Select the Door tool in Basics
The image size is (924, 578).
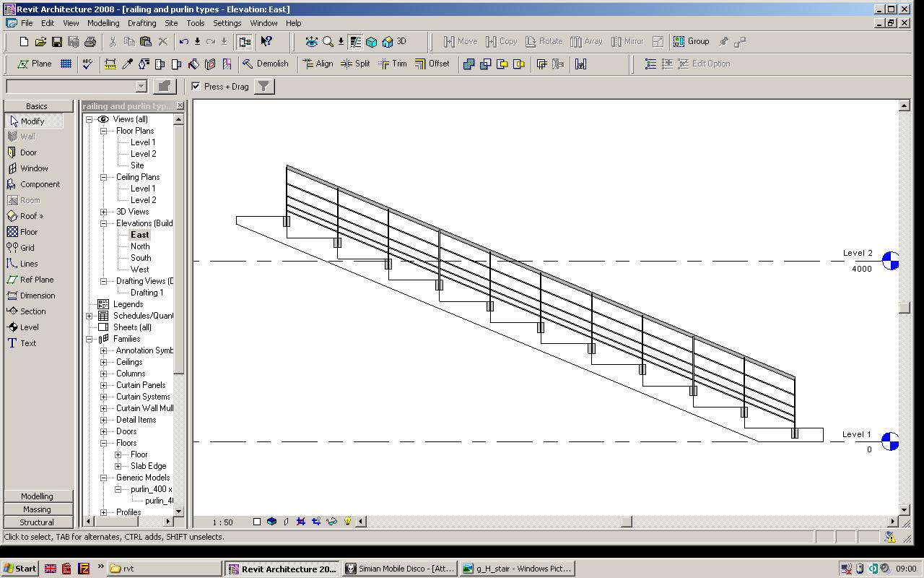[x=28, y=152]
